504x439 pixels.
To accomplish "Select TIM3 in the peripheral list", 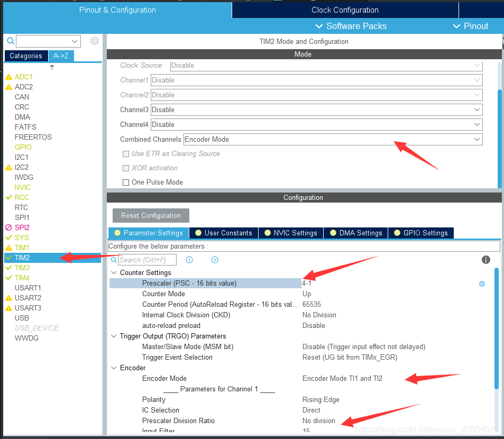I will coord(22,268).
